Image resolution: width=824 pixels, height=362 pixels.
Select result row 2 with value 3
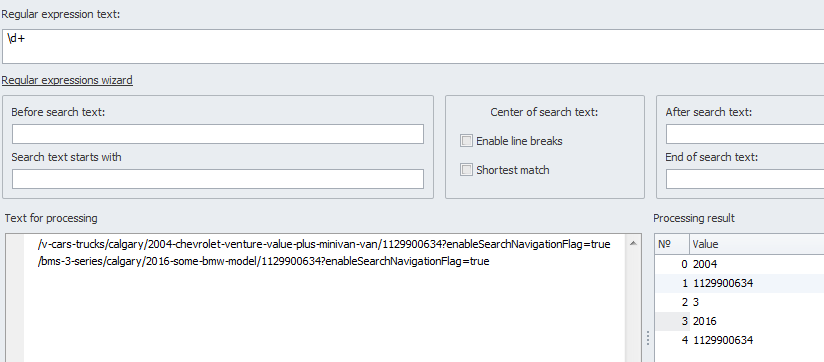(x=739, y=302)
